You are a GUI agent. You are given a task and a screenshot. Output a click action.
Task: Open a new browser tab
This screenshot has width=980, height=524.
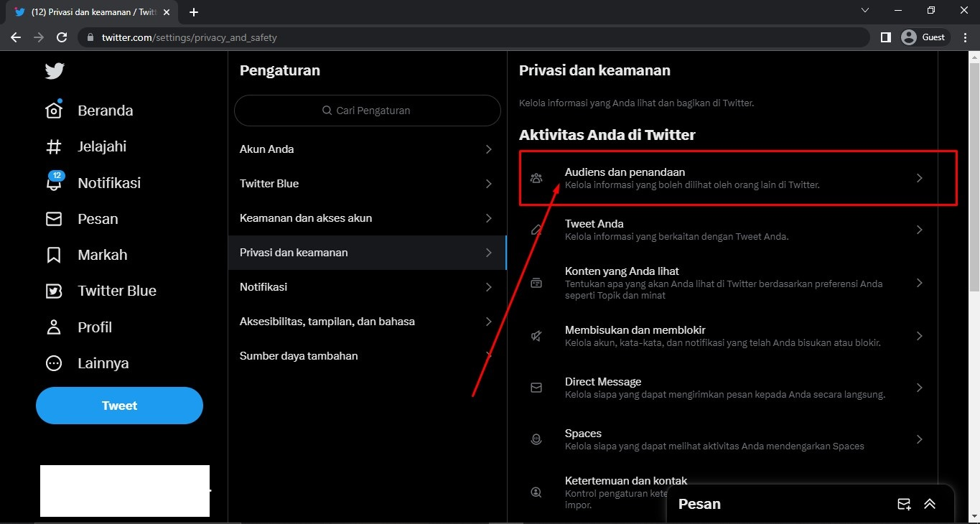point(193,11)
